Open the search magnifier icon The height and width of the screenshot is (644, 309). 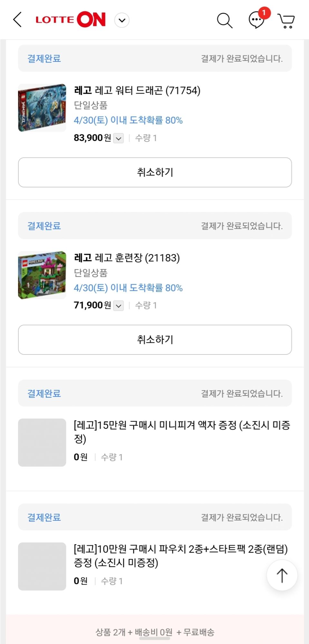point(225,20)
